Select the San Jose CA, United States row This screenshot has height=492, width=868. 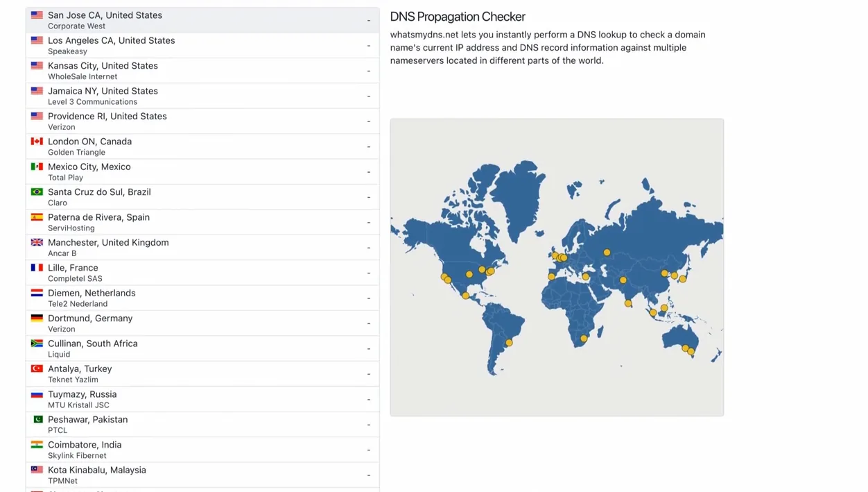(202, 20)
